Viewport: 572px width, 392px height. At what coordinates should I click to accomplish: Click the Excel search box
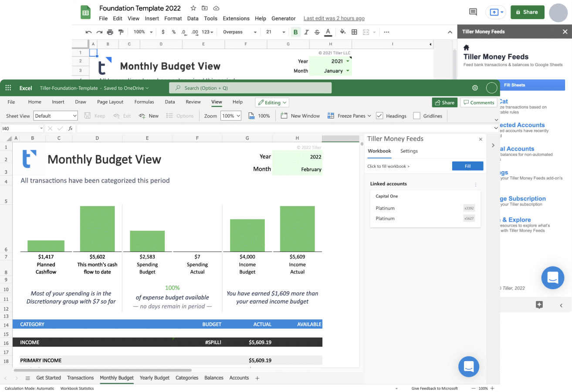point(250,88)
